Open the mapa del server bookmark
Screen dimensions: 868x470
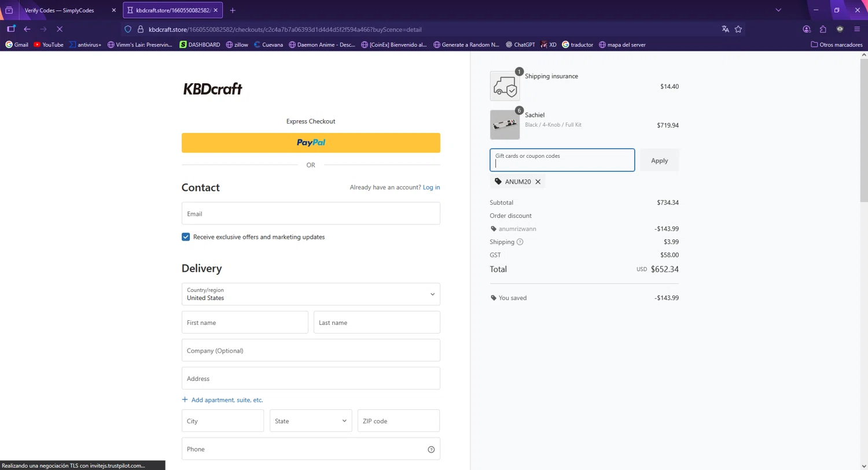click(622, 45)
